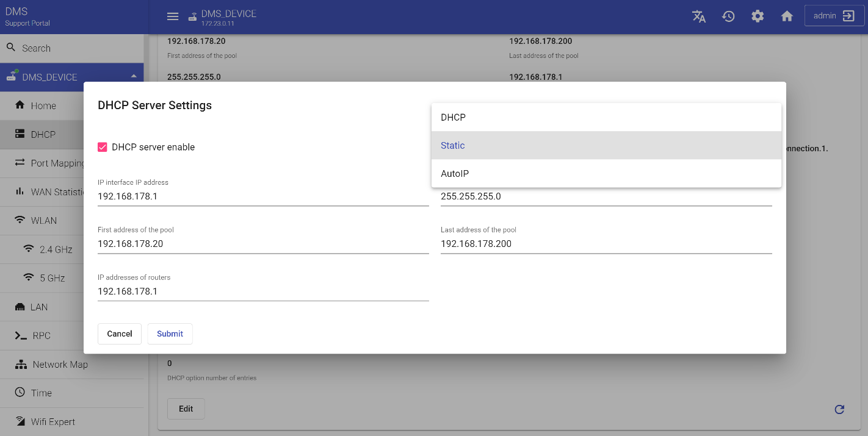This screenshot has width=868, height=436.
Task: Open the settings gear icon
Action: pyautogui.click(x=758, y=16)
